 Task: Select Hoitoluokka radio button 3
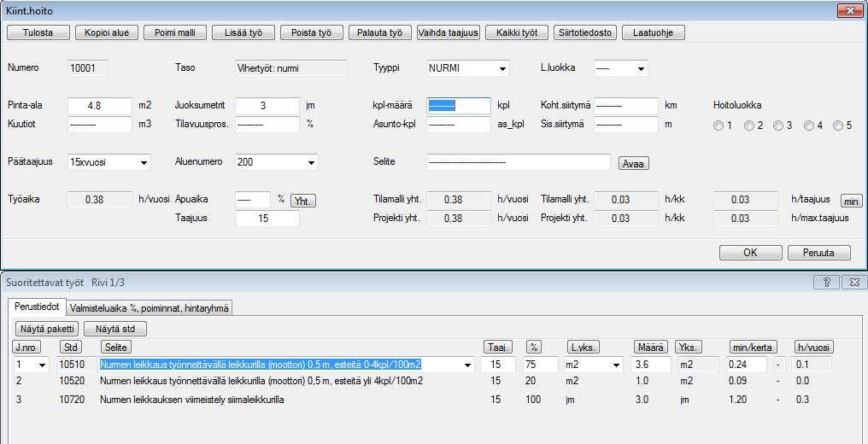pyautogui.click(x=778, y=126)
